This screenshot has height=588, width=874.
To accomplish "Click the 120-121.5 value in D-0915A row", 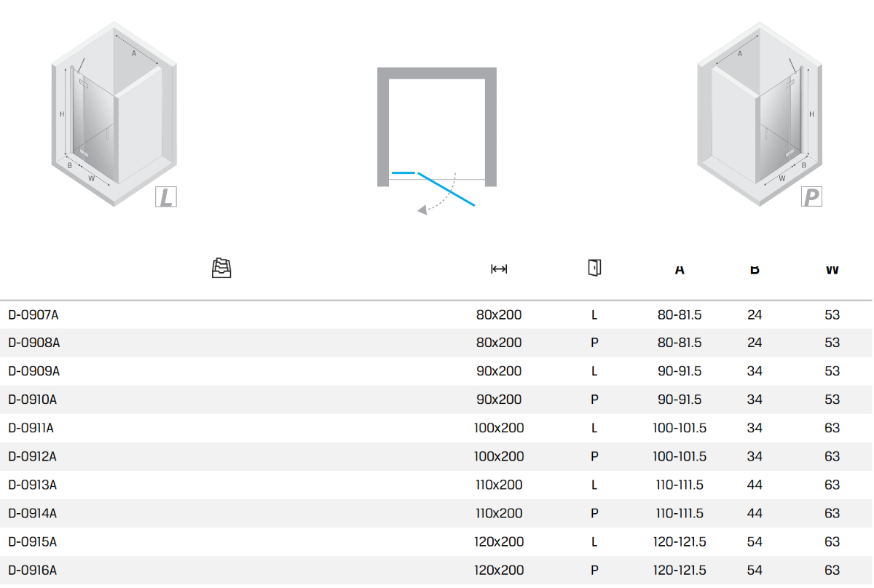I will [680, 542].
